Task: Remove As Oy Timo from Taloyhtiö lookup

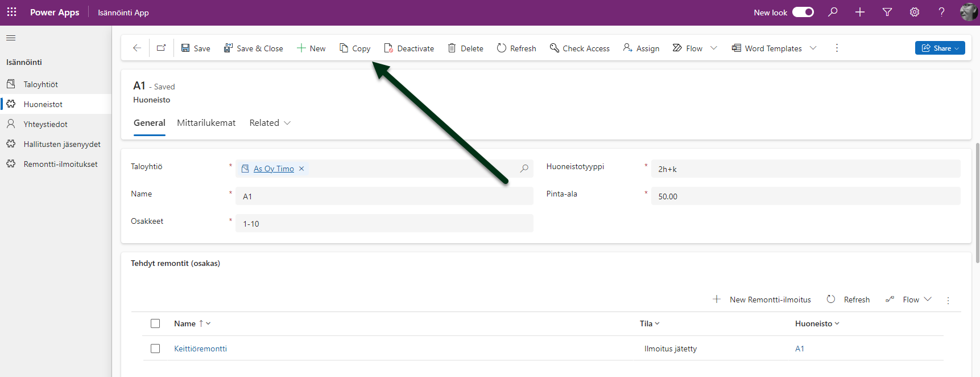Action: pos(301,169)
